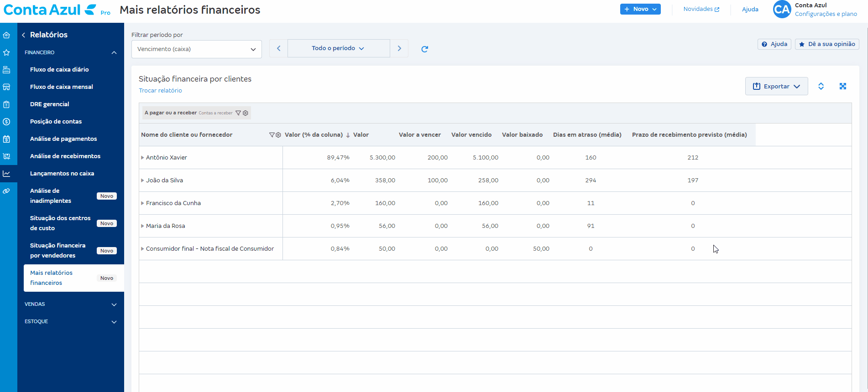The width and height of the screenshot is (868, 392).
Task: Click gear icon on 'A pagar ou a receber'
Action: pos(246,113)
